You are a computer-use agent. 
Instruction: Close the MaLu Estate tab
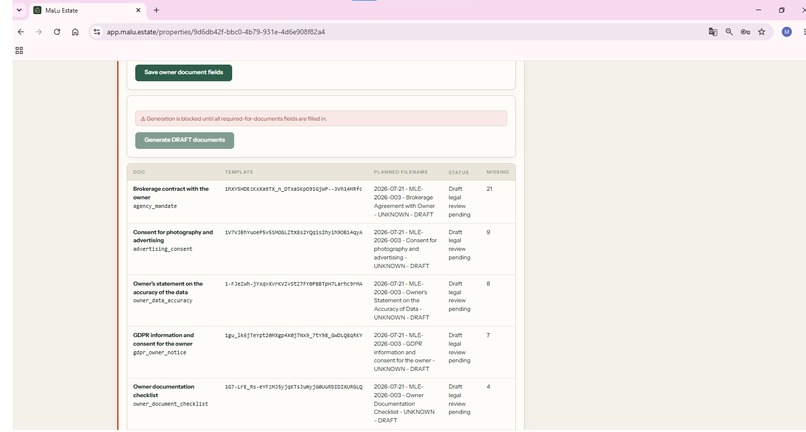(138, 10)
